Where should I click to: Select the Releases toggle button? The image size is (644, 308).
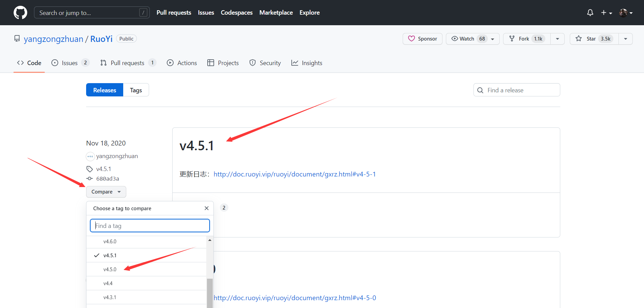(x=104, y=90)
